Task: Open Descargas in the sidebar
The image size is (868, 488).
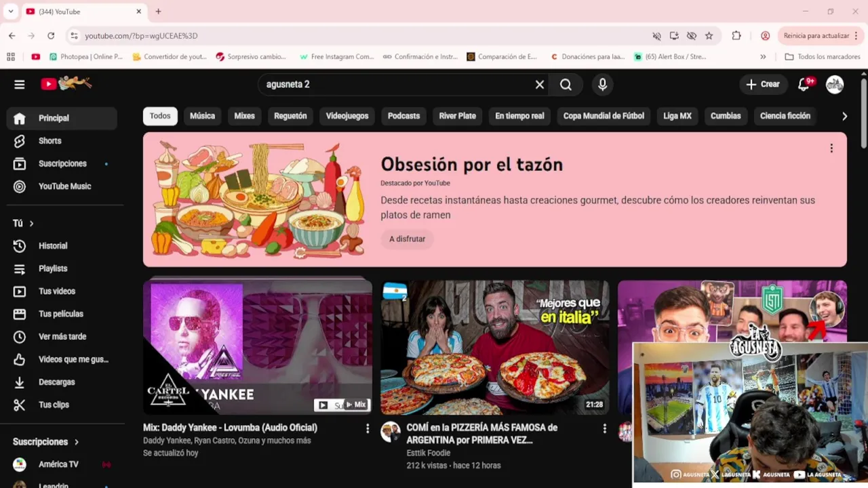Action: (62, 382)
